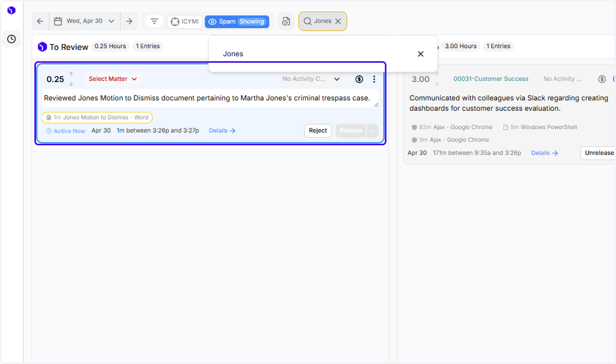Increase the 0.25 hours with up arrow
Screen dimensions: 616x364
click(71, 74)
